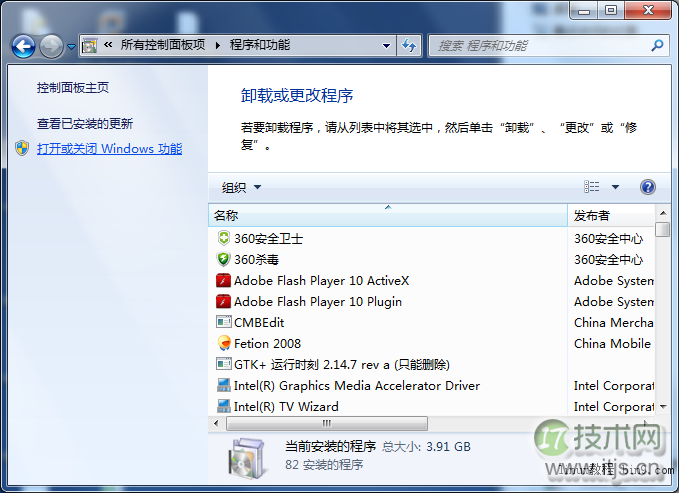Click the 卸载或更改程序 heading
The width and height of the screenshot is (679, 493).
tap(297, 96)
